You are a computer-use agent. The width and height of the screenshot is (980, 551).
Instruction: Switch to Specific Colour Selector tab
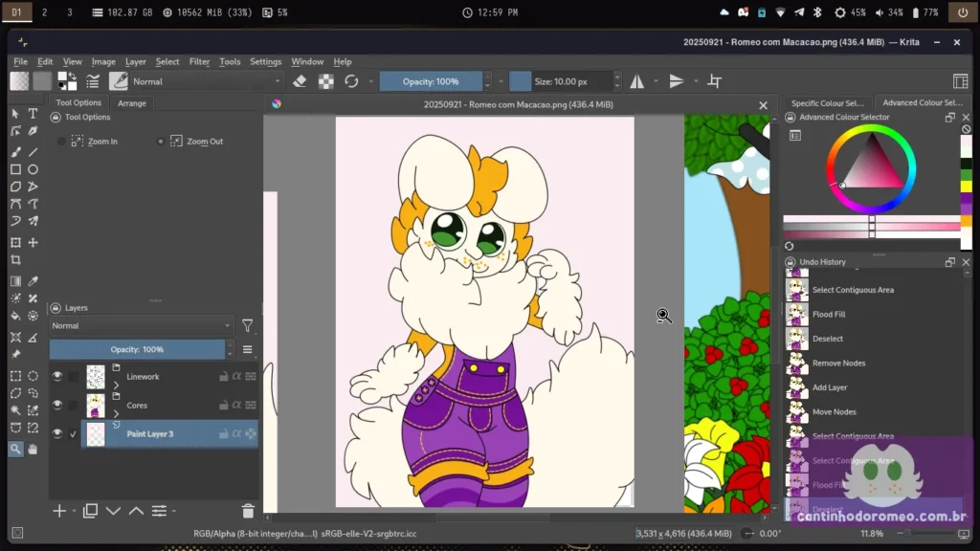pos(828,103)
